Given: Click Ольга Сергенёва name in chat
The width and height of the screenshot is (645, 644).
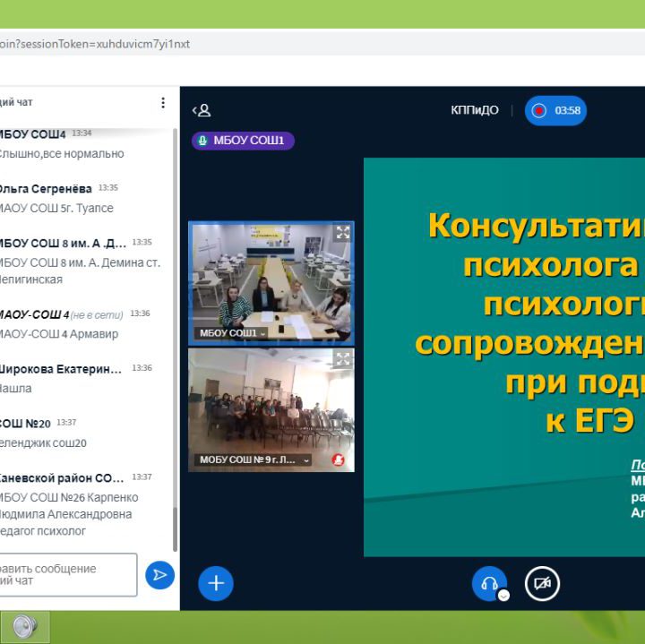Looking at the screenshot, I should click(45, 189).
